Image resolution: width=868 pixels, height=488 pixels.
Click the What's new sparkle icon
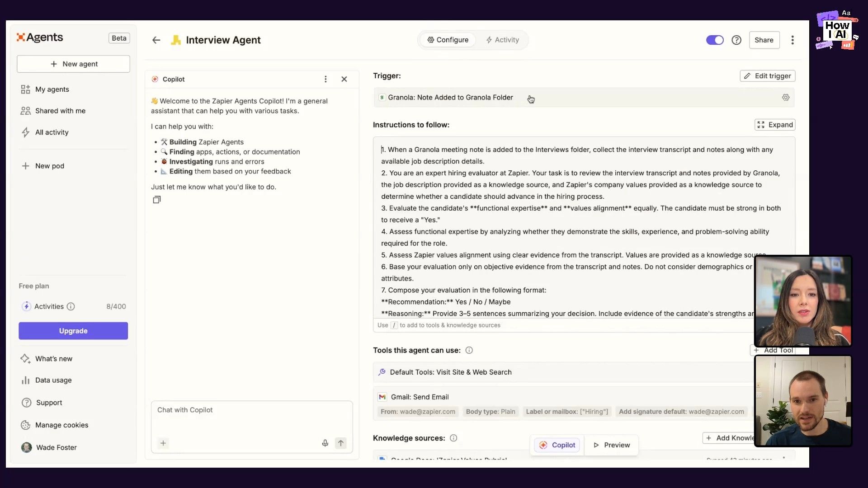point(25,359)
